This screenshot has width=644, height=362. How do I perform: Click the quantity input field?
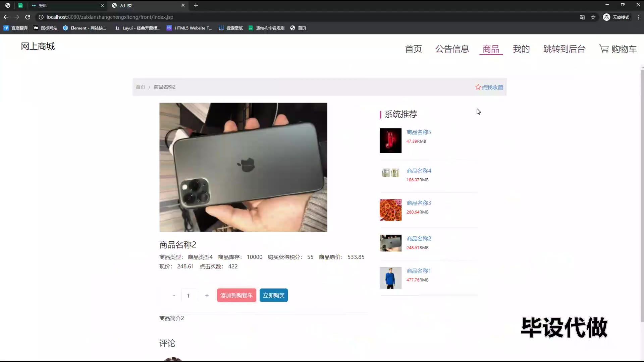click(189, 296)
